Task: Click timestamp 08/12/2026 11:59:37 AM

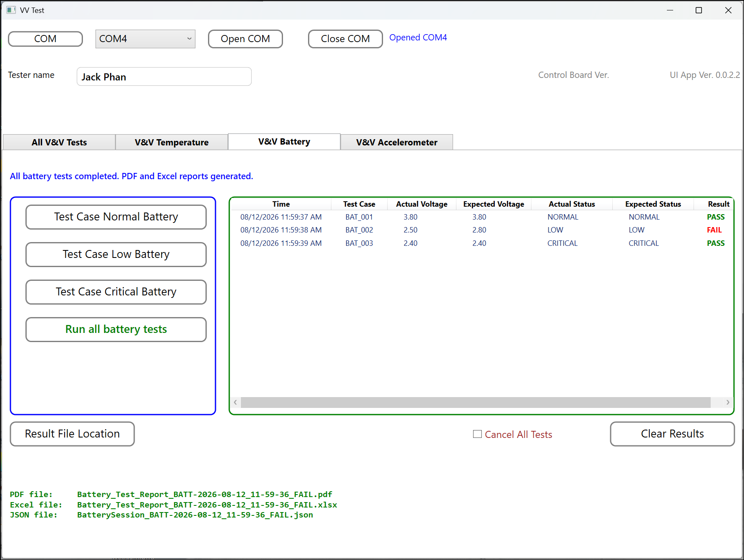Action: (x=281, y=217)
